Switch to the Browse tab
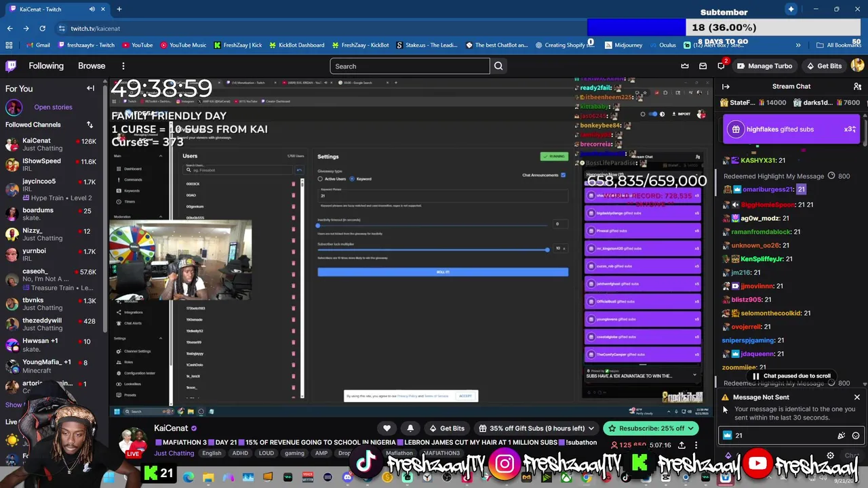Viewport: 868px width, 488px height. (92, 66)
